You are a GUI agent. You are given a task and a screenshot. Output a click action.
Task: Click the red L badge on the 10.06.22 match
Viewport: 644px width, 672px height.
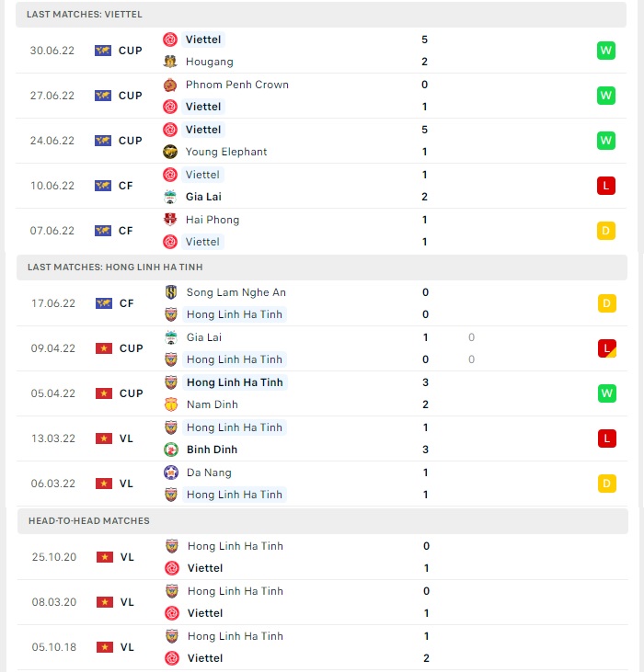pos(606,186)
